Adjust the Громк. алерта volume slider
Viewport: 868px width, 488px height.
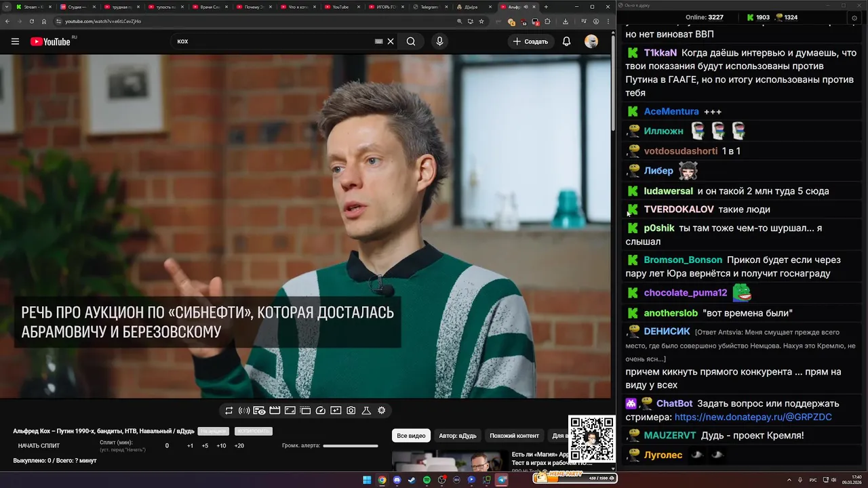[x=351, y=446]
